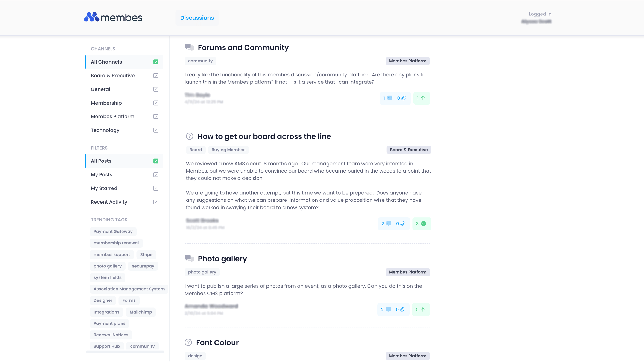Open the post titled How to get our board across the line
This screenshot has width=644, height=362.
tap(264, 136)
